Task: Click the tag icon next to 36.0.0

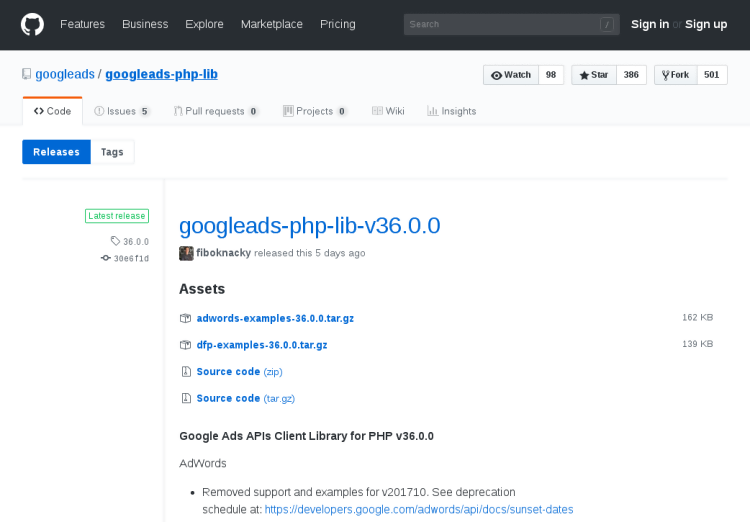Action: [x=115, y=241]
